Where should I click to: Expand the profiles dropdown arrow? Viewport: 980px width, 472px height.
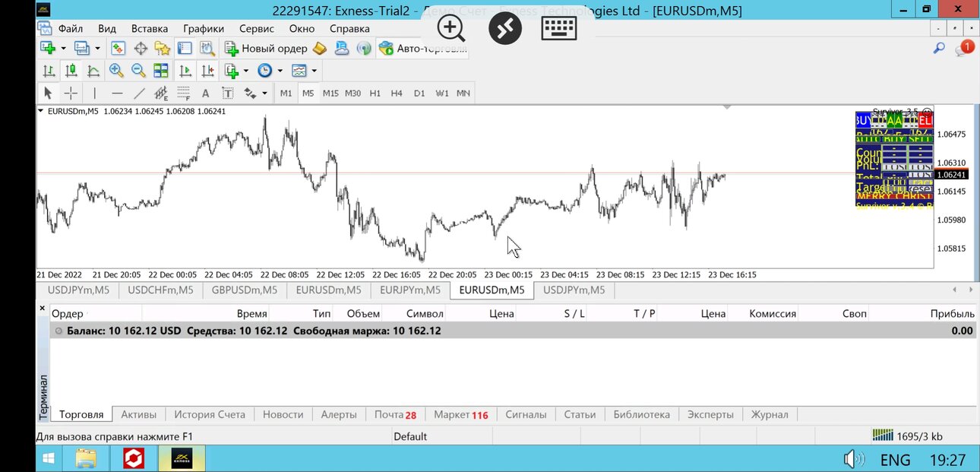(x=97, y=49)
